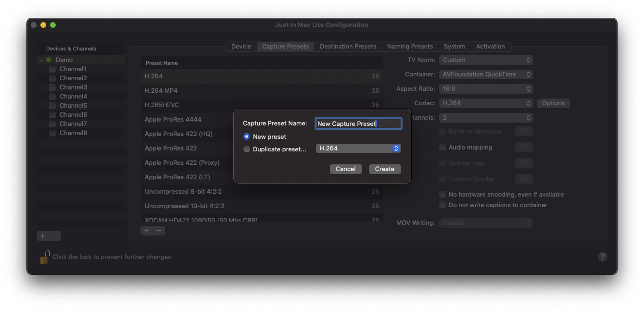Open Custom Overlay settings round button
Image resolution: width=644 pixels, height=310 pixels.
click(524, 179)
